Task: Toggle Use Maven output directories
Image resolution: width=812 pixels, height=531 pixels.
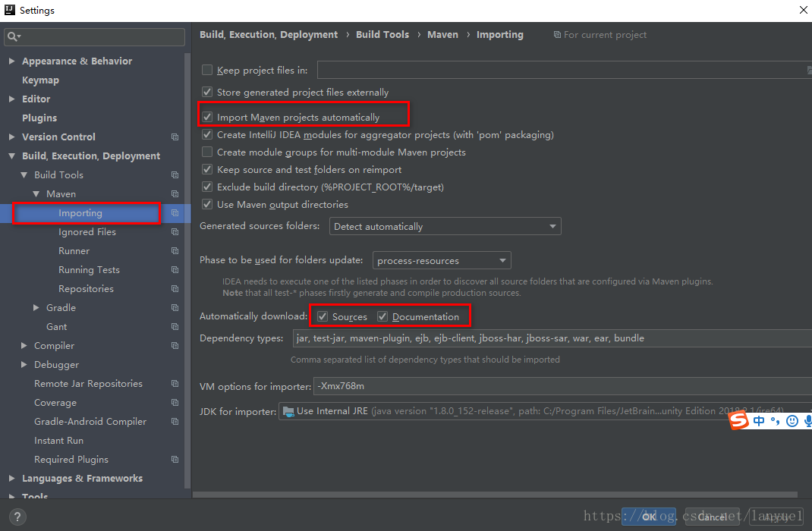Action: 207,204
